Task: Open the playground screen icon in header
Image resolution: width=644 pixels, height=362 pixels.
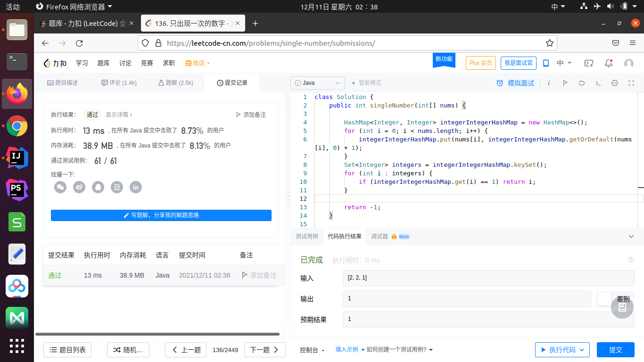Action: pos(589,63)
